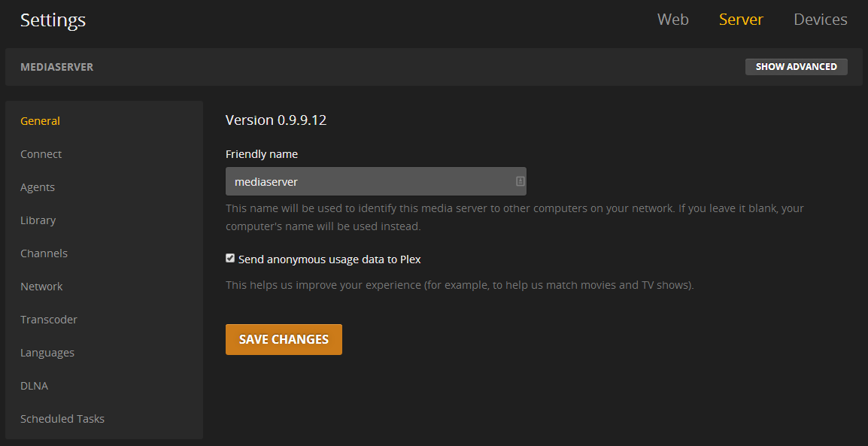868x446 pixels.
Task: Click the Friendly name text field
Action: pos(376,181)
